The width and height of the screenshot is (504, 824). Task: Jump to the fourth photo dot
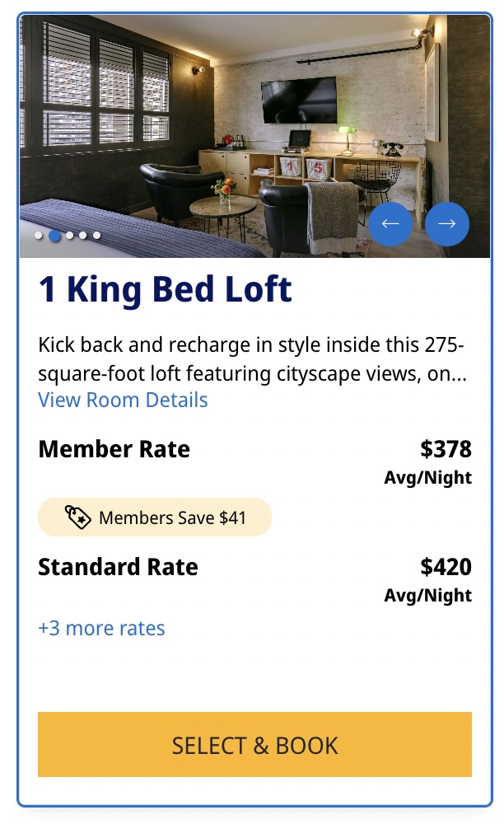pos(83,236)
